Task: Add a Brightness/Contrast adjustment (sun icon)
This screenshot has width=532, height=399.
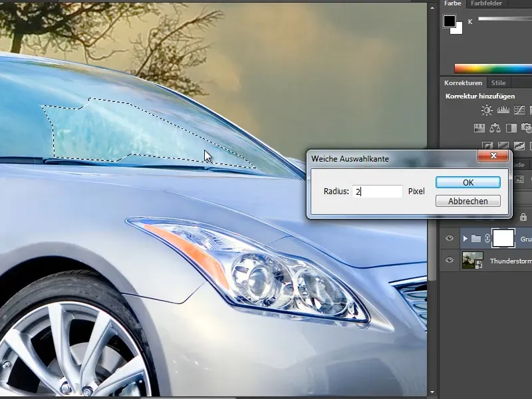Action: coord(487,110)
